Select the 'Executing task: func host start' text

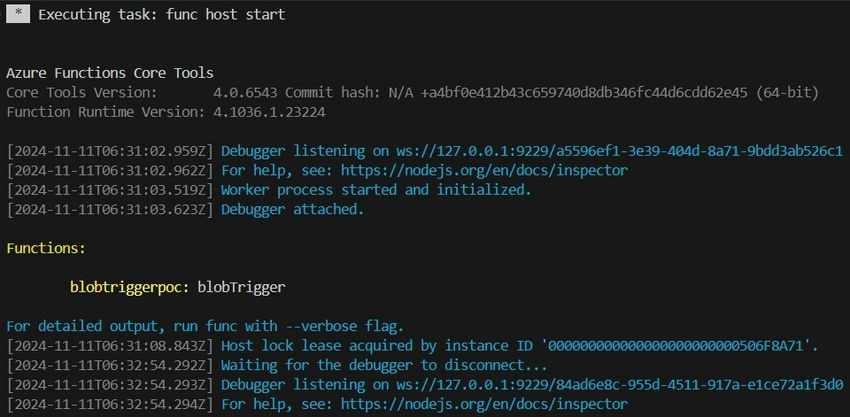tap(162, 15)
